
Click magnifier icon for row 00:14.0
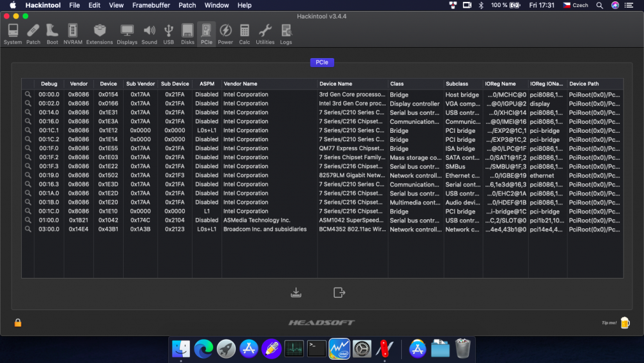click(28, 112)
